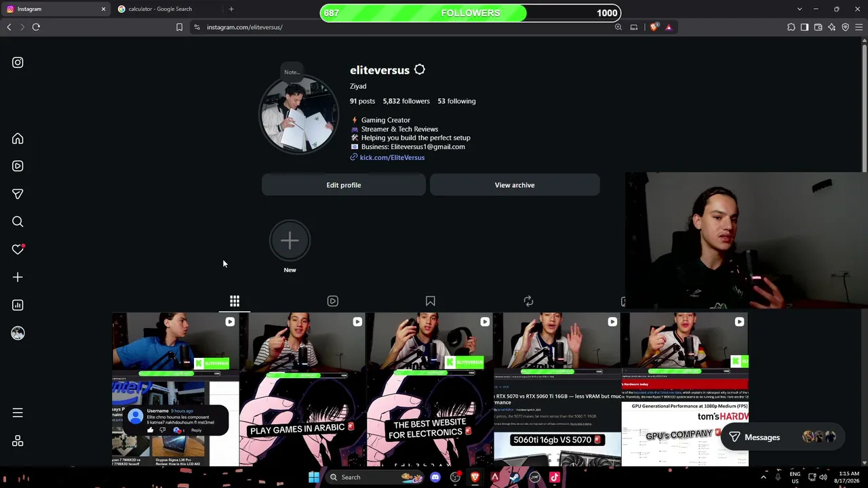Click the zoom magnifier in address bar

pos(618,27)
